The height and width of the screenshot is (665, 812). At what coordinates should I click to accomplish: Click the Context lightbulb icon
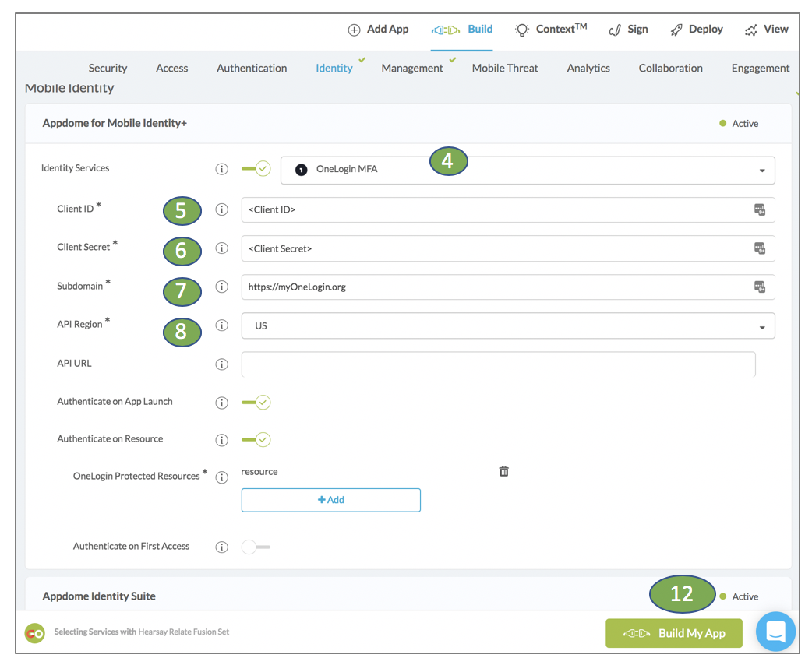pyautogui.click(x=522, y=30)
